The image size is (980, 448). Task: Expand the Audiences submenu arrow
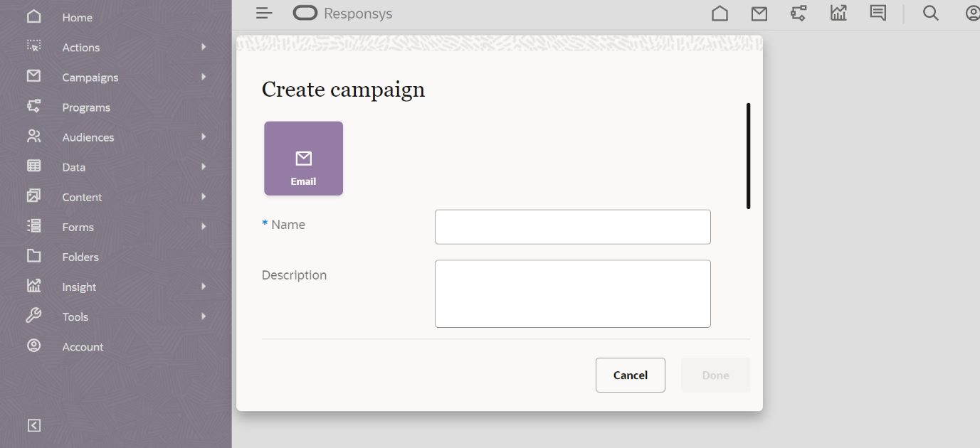tap(204, 137)
